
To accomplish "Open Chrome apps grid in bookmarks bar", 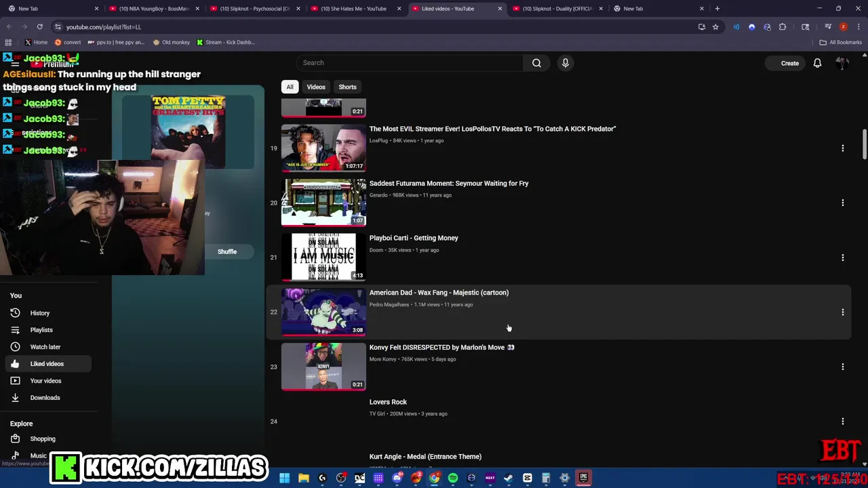I will [x=8, y=42].
